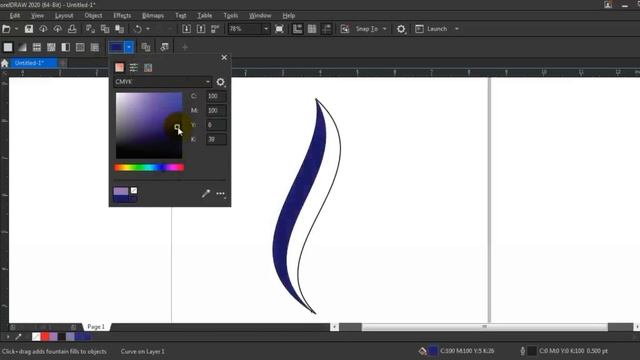This screenshot has width=640, height=360.
Task: Click the C value field
Action: click(216, 96)
